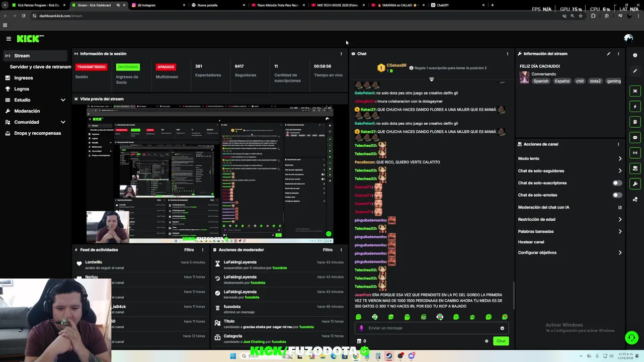Click the capture frame icon in right toolbar

tap(635, 91)
